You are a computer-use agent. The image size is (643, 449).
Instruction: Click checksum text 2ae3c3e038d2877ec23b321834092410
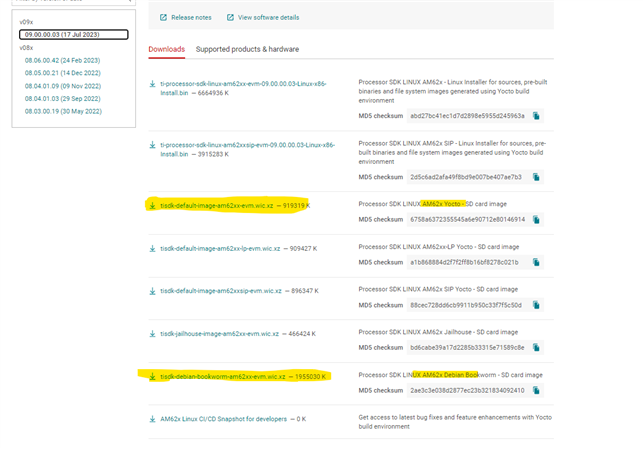[467, 390]
